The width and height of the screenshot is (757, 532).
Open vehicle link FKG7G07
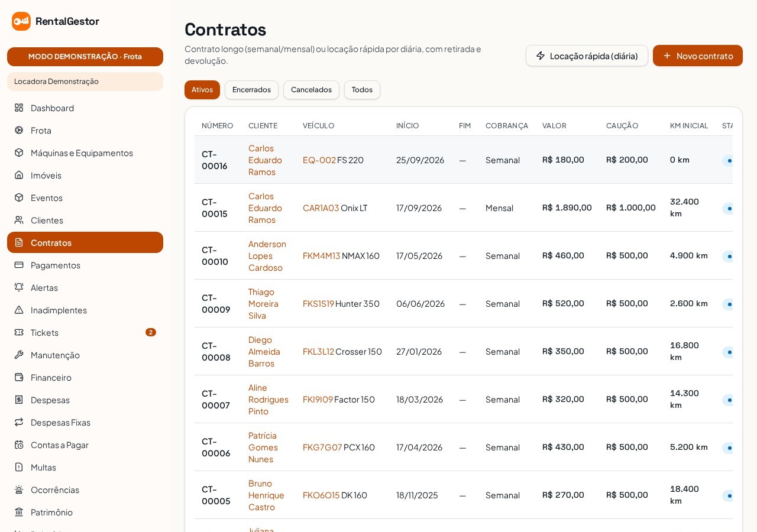322,447
